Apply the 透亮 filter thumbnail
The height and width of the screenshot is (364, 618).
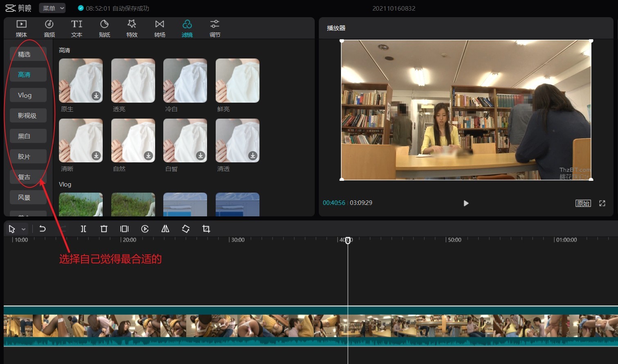(x=133, y=81)
